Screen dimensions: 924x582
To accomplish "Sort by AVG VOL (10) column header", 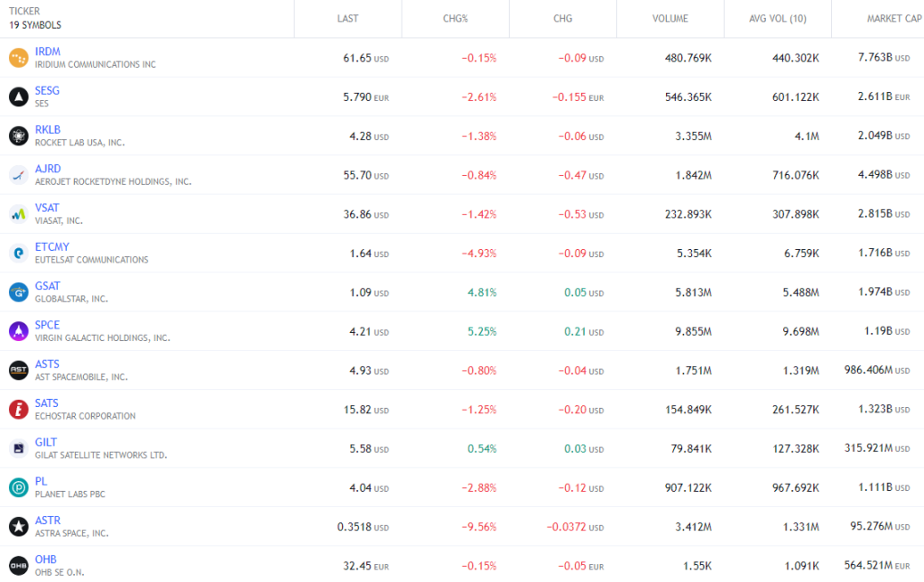I will [778, 19].
